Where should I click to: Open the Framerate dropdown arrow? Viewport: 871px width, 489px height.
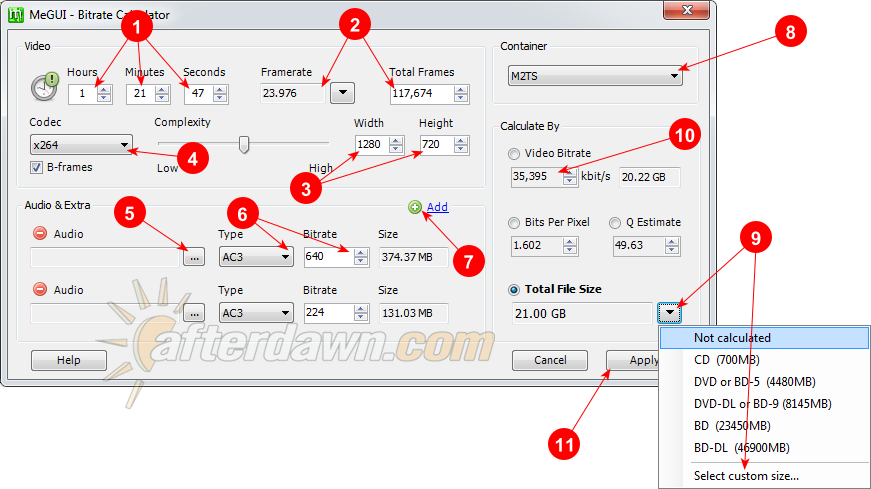(x=342, y=93)
